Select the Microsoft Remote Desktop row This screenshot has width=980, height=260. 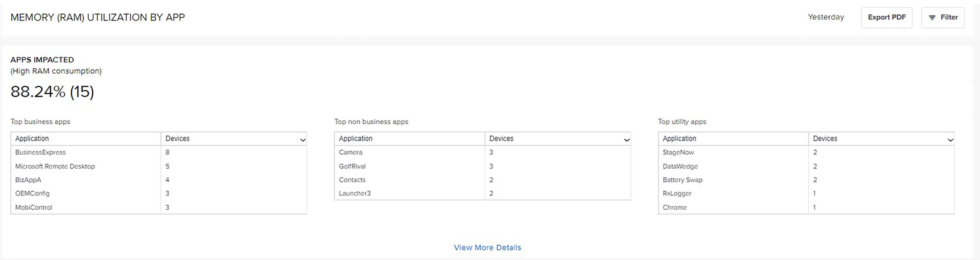pos(55,166)
